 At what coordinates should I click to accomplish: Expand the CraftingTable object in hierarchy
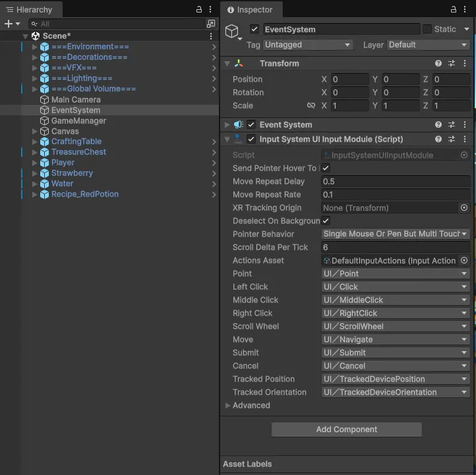tap(35, 142)
